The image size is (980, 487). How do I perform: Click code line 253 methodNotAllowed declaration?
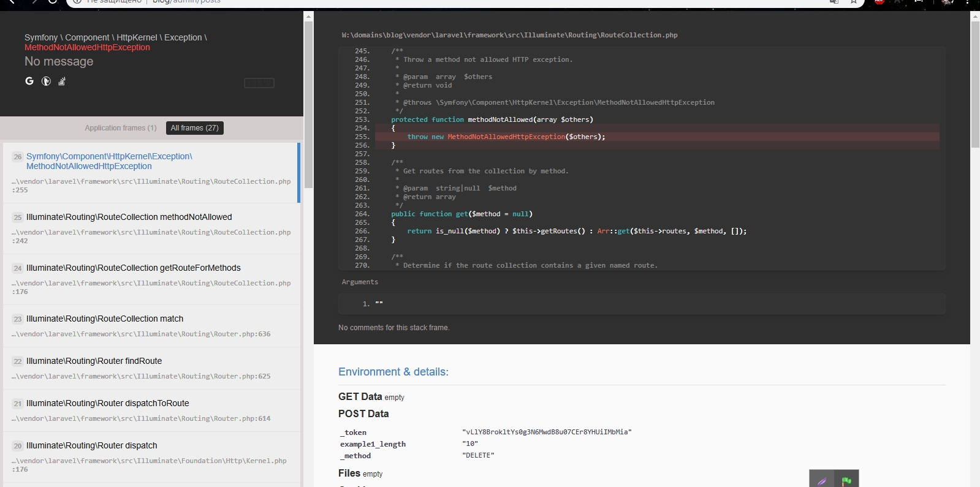(492, 119)
